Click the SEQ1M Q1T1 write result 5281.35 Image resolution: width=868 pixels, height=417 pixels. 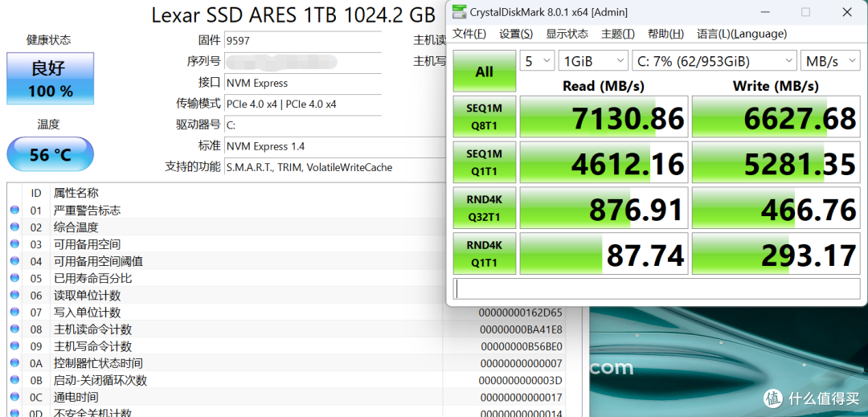(x=776, y=162)
